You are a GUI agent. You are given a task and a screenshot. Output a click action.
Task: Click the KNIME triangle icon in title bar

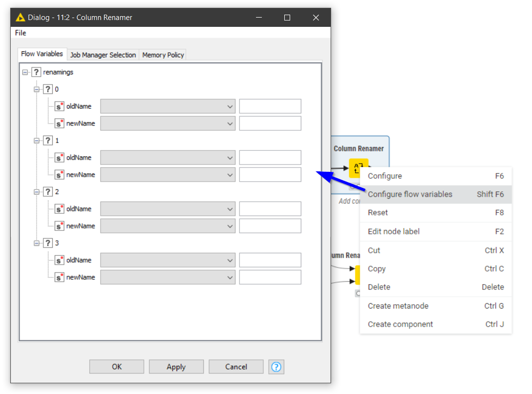[20, 17]
